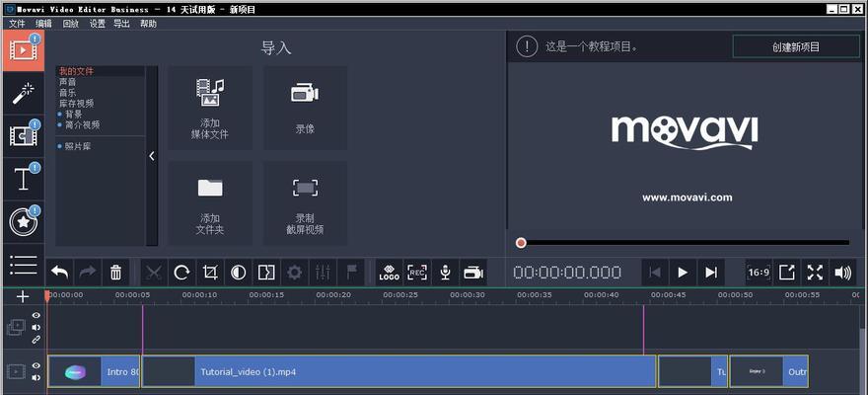The height and width of the screenshot is (395, 868).
Task: Open clip properties gear icon
Action: coord(295,272)
